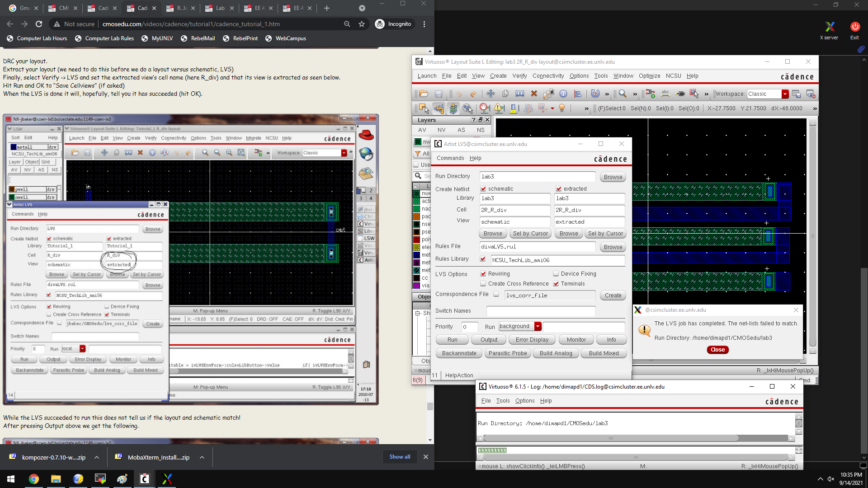Expand the toolbar overflow chevron after zoom icon
Screen dimensions: 868x488
[x=635, y=94]
